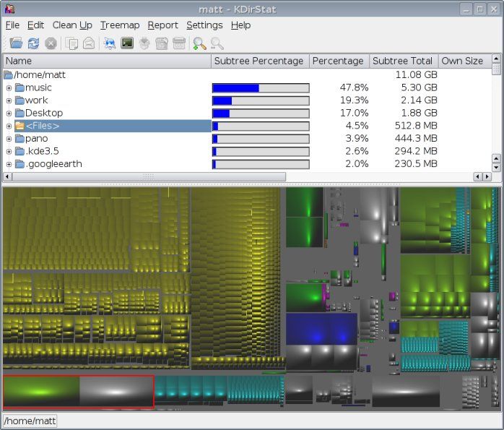
Task: Open the Treemap menu
Action: pos(120,25)
